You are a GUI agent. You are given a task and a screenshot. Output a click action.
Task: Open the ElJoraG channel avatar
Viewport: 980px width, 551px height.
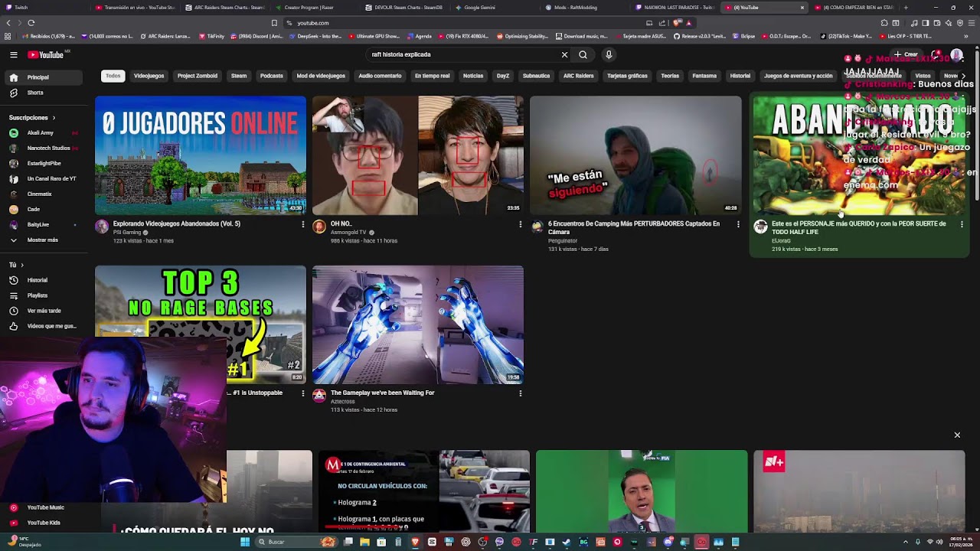[x=760, y=227]
